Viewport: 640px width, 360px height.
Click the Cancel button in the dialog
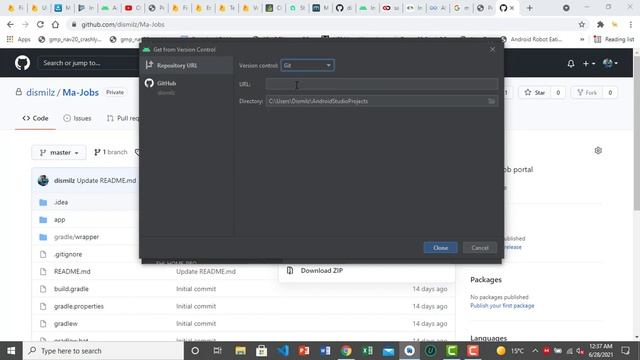pos(480,248)
